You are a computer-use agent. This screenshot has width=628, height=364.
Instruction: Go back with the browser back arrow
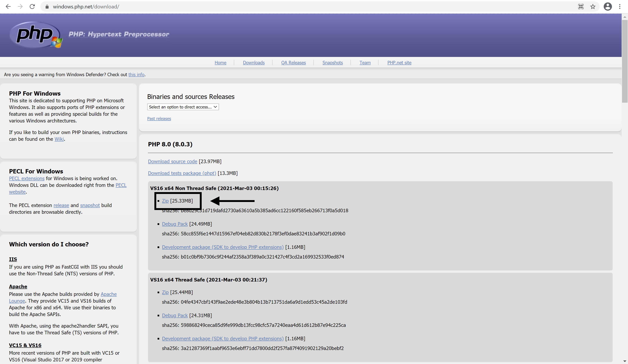[8, 7]
